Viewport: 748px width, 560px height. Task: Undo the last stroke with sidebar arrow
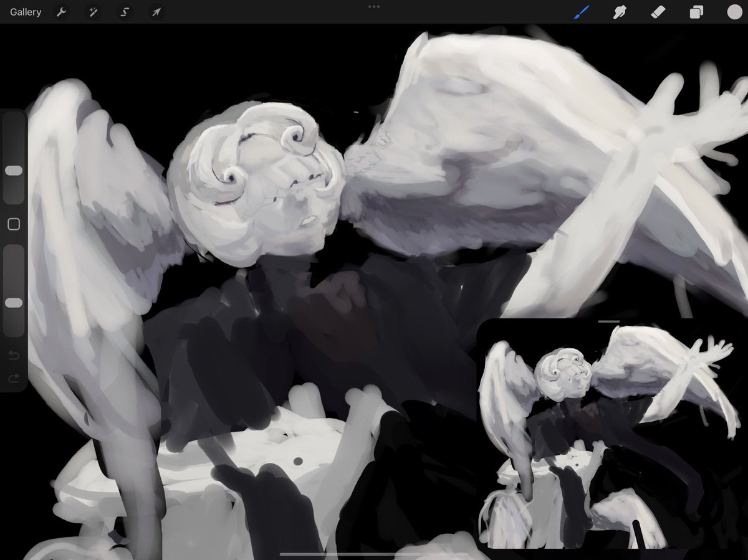click(x=14, y=356)
